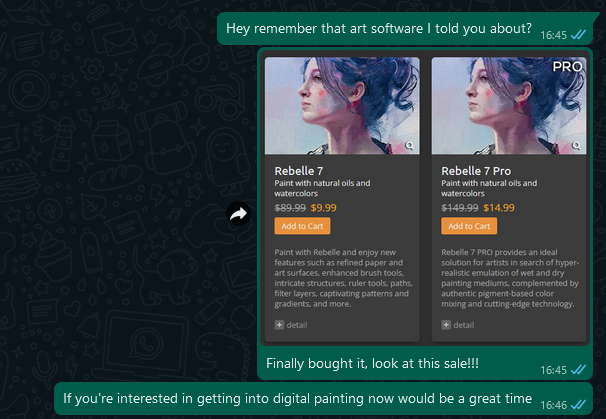Expand the detail plus icon under Rebelle 7
606x419 pixels.
point(279,325)
